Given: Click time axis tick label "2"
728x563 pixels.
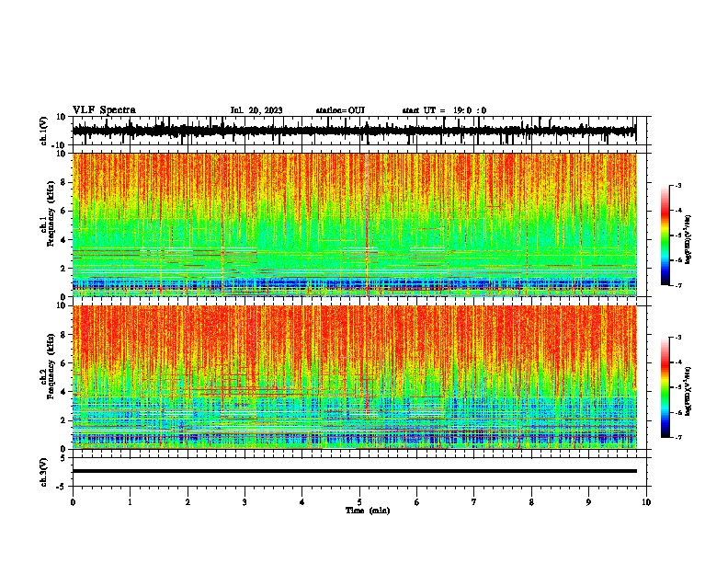Looking at the screenshot, I should 188,502.
